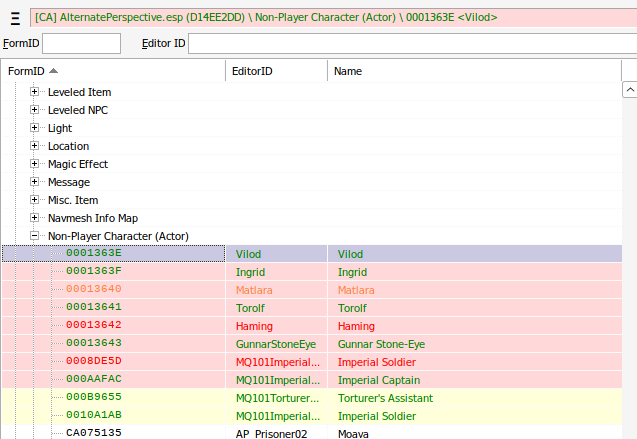Click the Editor ID search field
The image size is (637, 439).
tap(412, 43)
